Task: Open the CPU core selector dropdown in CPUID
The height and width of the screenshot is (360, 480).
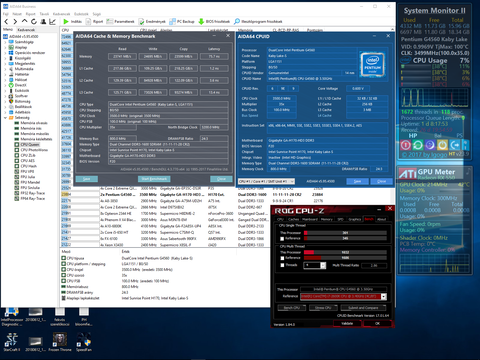Action: [266, 181]
